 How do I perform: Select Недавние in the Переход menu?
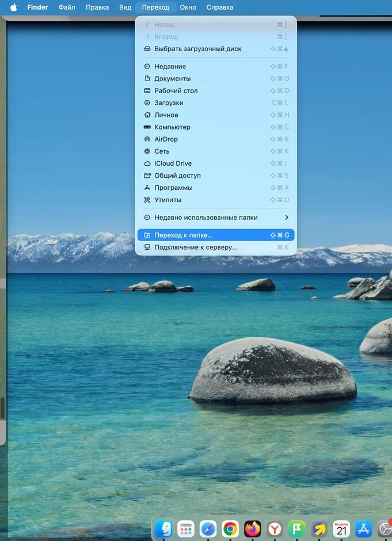[216, 66]
